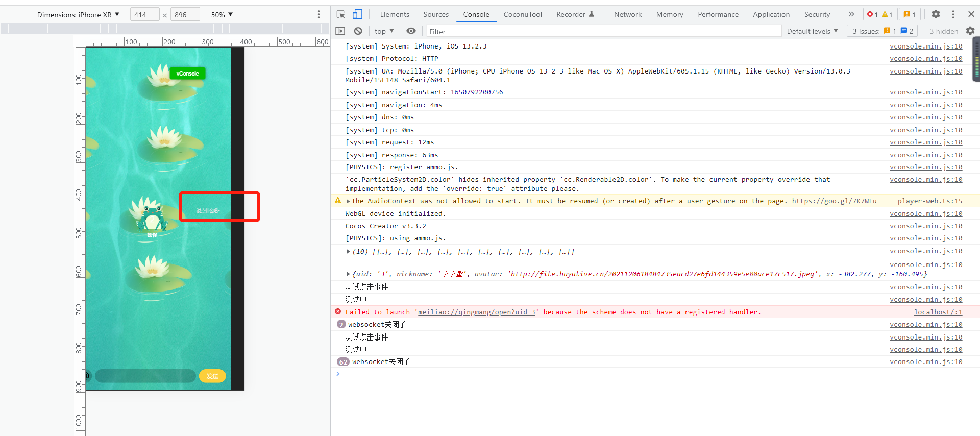
Task: Open device toolbar more options menu
Action: tap(319, 14)
